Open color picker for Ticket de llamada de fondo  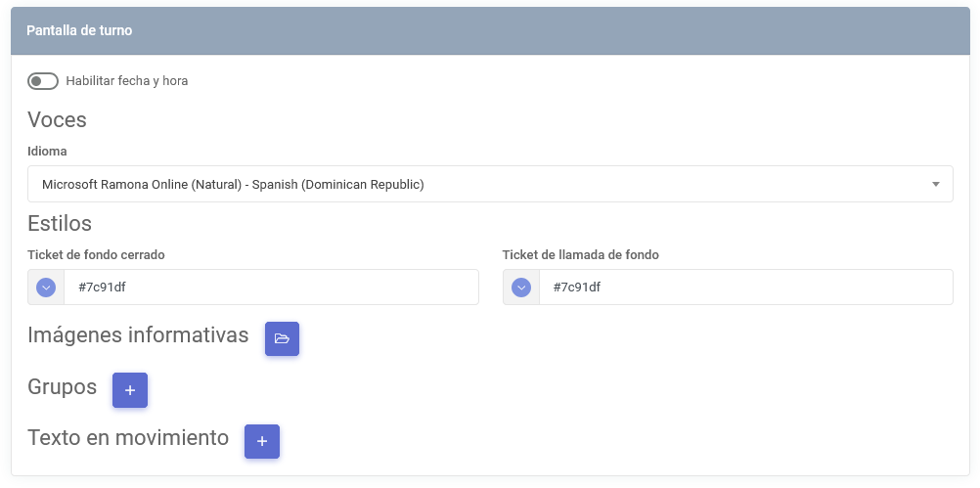[x=521, y=288]
